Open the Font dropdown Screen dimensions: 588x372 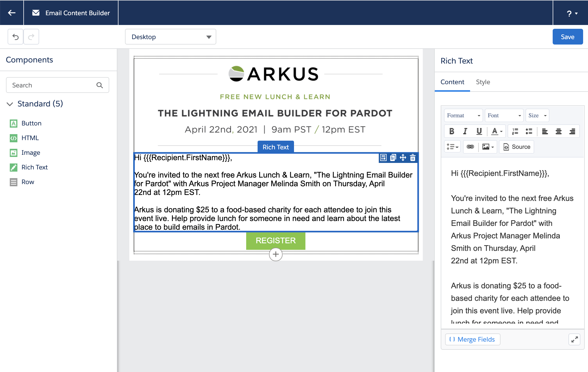504,115
